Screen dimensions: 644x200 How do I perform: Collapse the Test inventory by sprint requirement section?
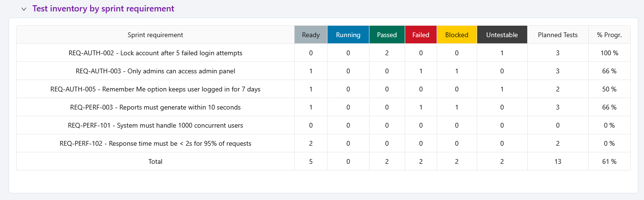pyautogui.click(x=23, y=9)
